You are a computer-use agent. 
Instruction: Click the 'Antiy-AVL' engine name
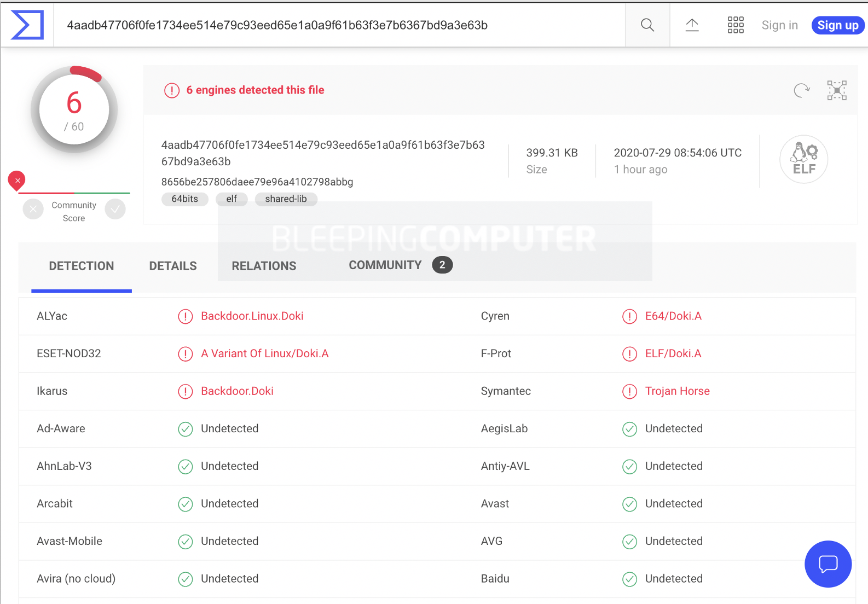(505, 467)
